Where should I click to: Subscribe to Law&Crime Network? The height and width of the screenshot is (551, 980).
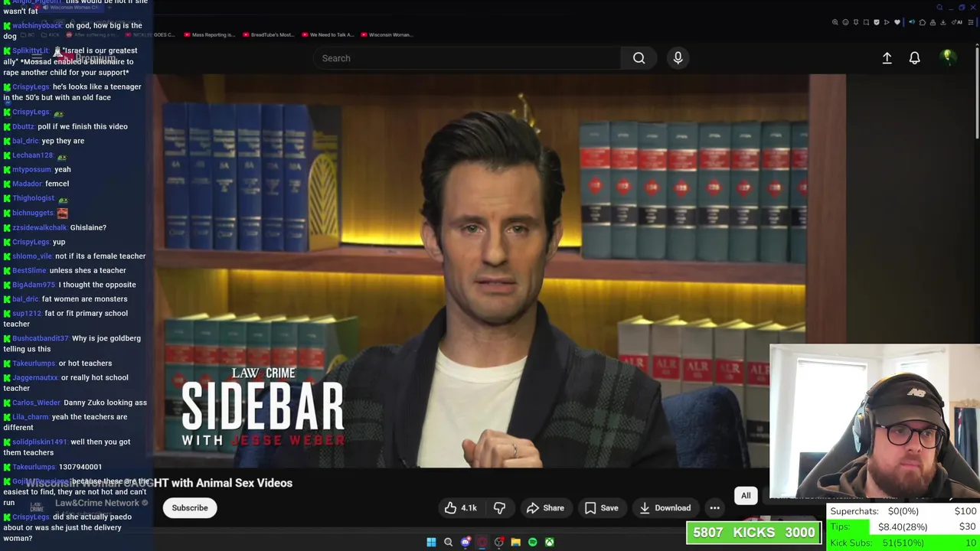(x=190, y=507)
